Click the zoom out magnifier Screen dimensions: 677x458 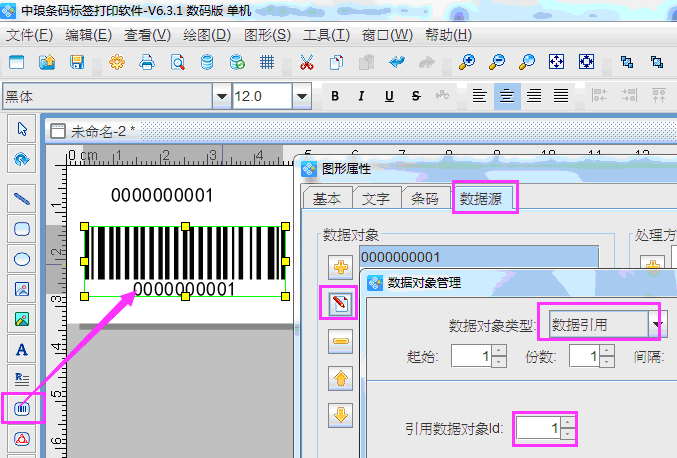coord(497,62)
